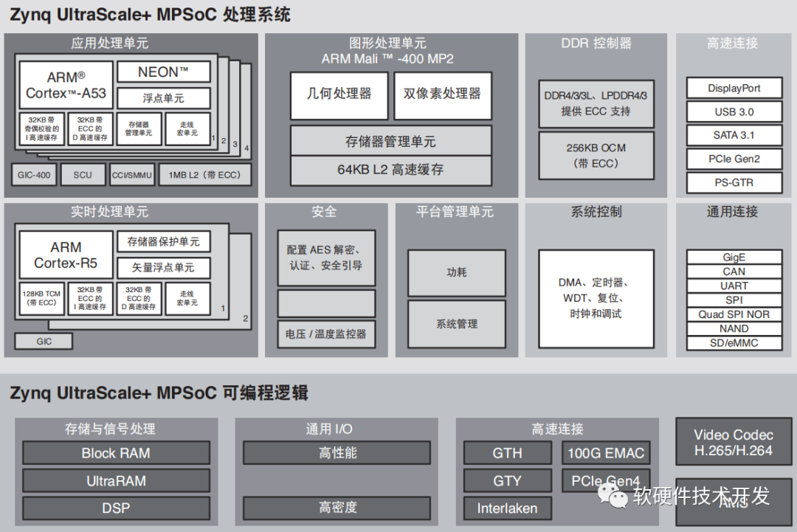The image size is (797, 532).
Task: Select the NEON block
Action: (164, 72)
